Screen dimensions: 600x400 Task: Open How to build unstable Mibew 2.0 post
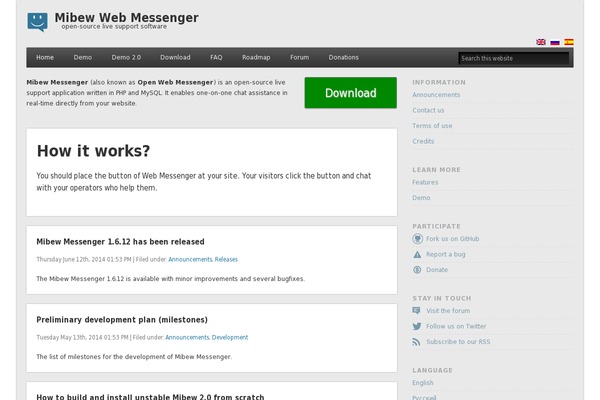(x=150, y=397)
